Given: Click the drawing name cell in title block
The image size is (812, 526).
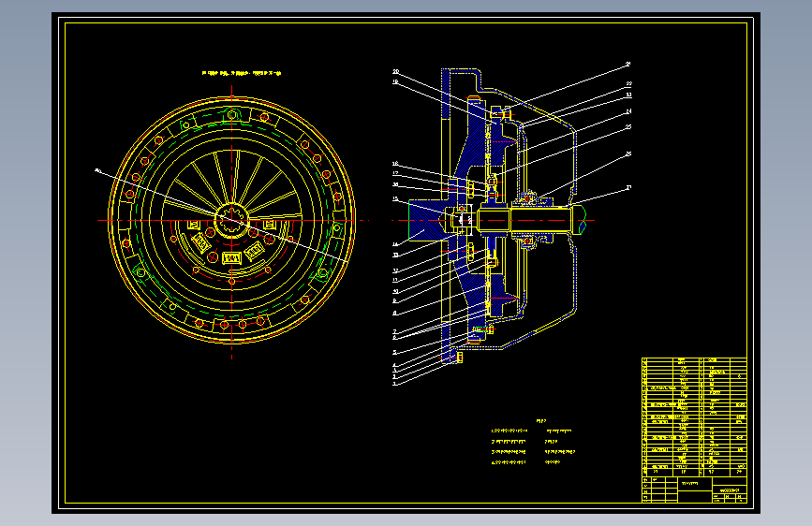Looking at the screenshot, I should click(x=694, y=485).
